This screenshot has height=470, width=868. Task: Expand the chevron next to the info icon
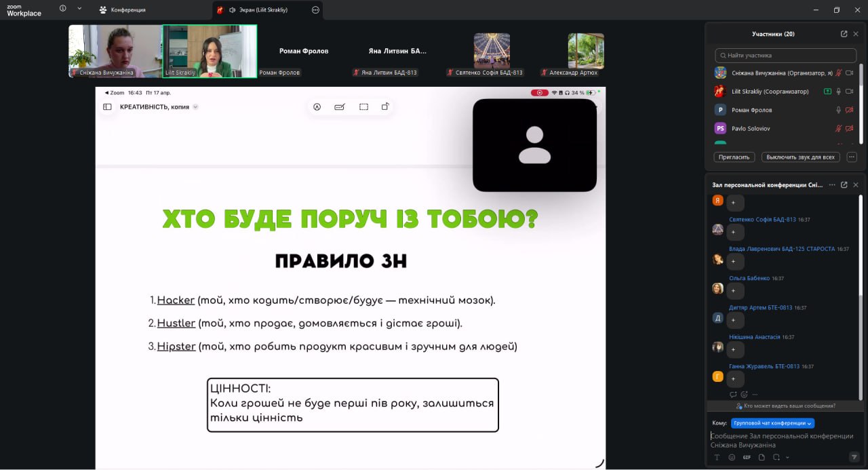pyautogui.click(x=79, y=9)
